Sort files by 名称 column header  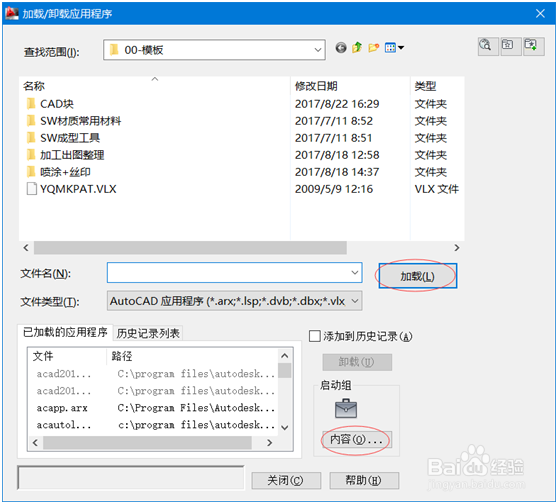pos(154,86)
